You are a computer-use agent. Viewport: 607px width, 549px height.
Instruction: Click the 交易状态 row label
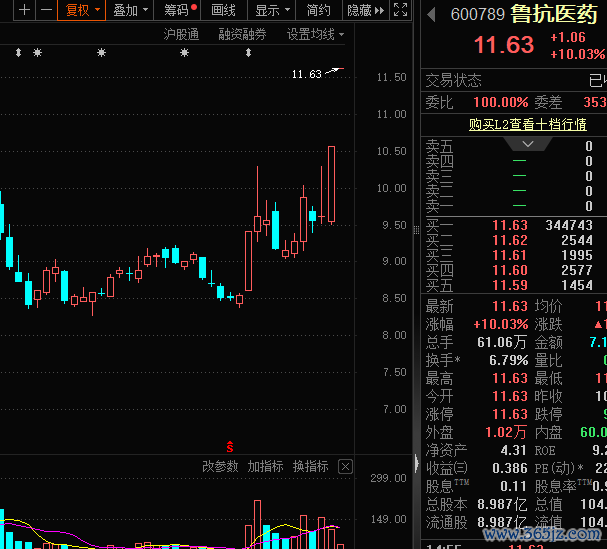coord(453,81)
